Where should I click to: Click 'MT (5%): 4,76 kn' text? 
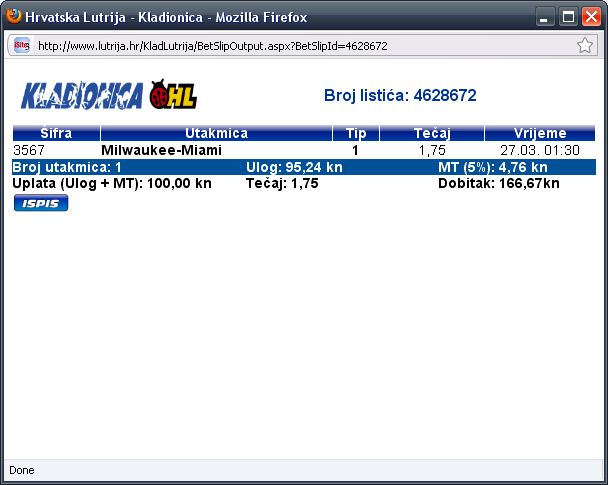point(493,167)
